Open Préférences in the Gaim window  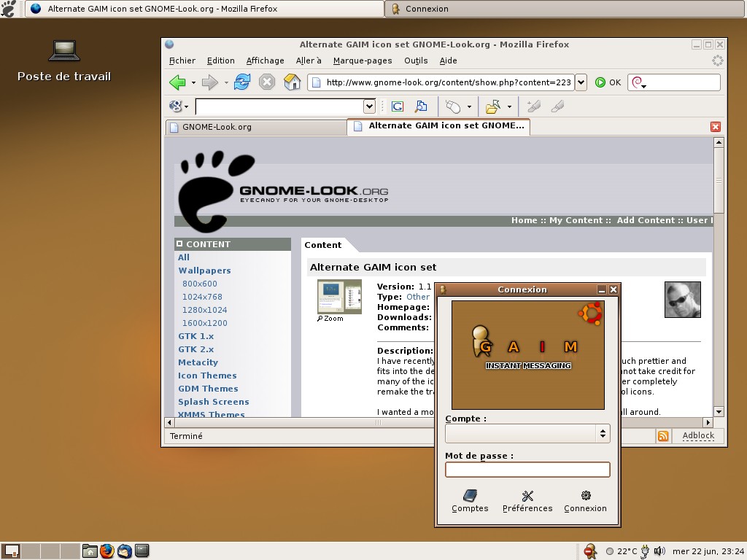(x=527, y=501)
